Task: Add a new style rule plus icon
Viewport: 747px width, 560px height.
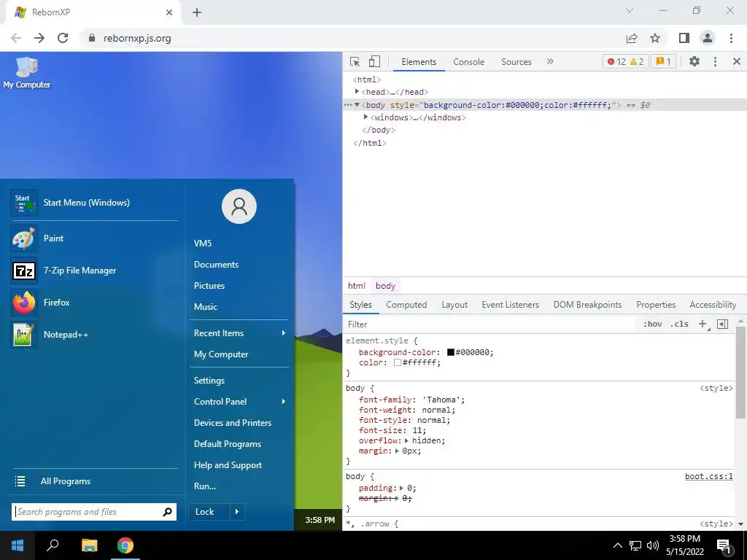Action: 703,324
